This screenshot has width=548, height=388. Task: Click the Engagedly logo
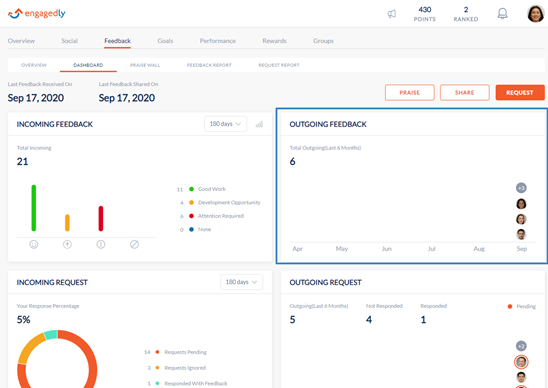pos(37,13)
